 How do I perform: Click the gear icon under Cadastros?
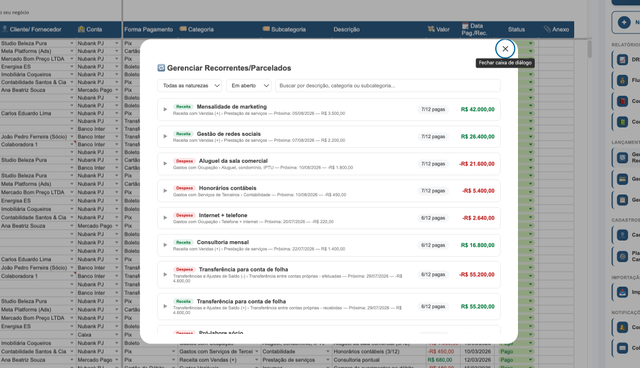pos(622,256)
